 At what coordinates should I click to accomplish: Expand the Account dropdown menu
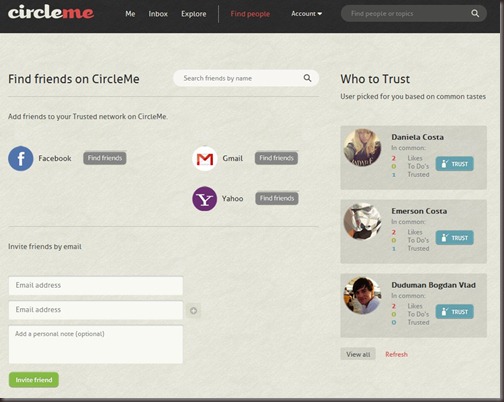point(306,14)
